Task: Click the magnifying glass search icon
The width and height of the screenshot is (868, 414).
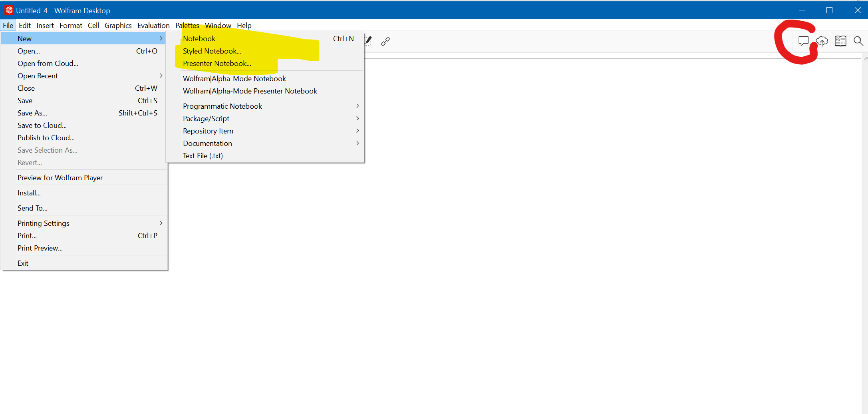Action: coord(858,41)
